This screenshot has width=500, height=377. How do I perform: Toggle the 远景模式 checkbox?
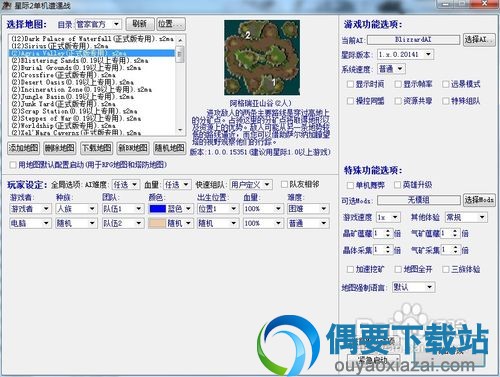tap(446, 84)
